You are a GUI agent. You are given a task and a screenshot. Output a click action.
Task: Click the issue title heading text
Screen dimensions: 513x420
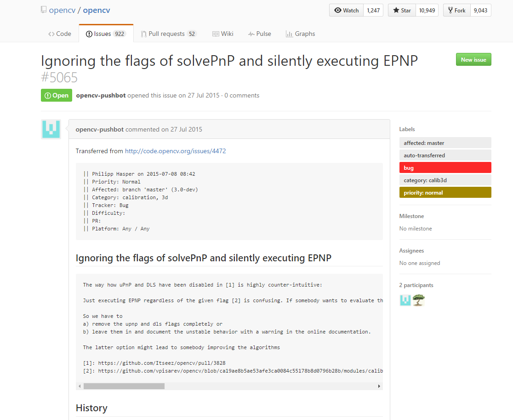[x=229, y=61]
